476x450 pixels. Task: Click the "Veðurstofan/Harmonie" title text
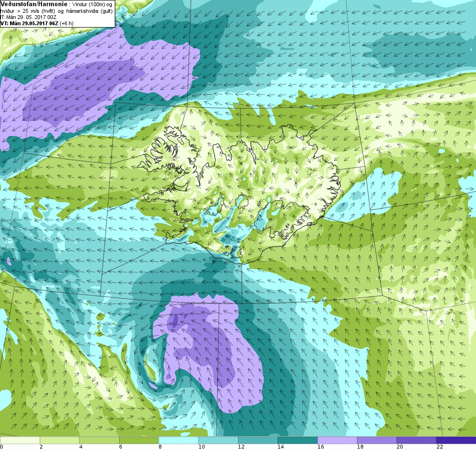point(34,4)
